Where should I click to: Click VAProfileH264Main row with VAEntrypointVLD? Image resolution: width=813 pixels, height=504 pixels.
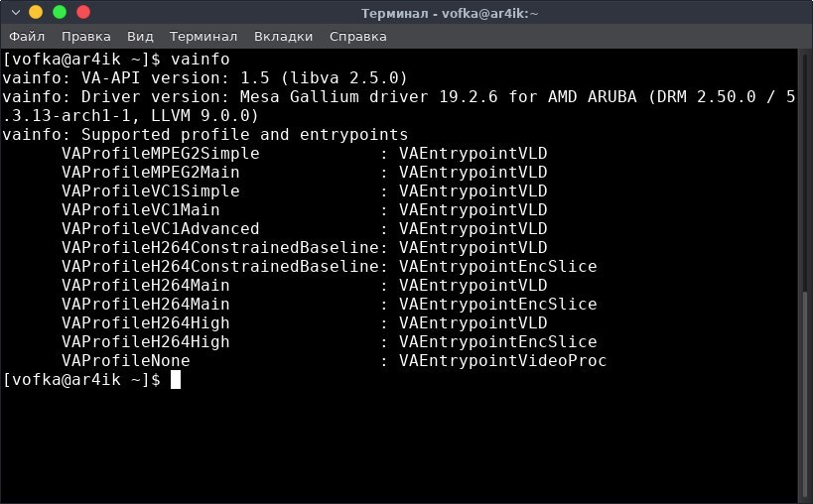click(305, 286)
